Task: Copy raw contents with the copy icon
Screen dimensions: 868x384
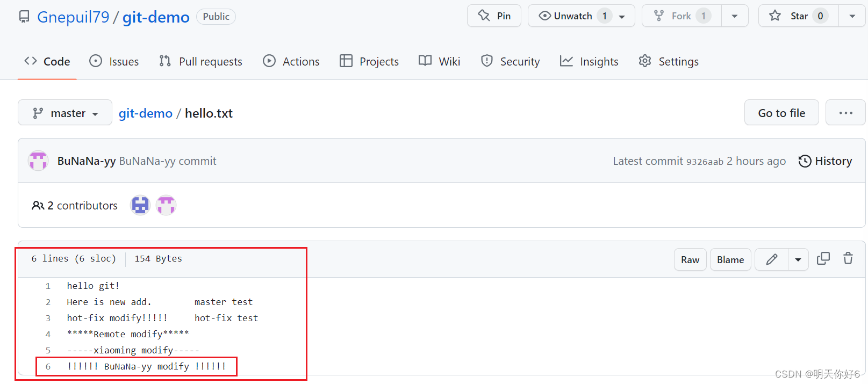Action: click(823, 259)
